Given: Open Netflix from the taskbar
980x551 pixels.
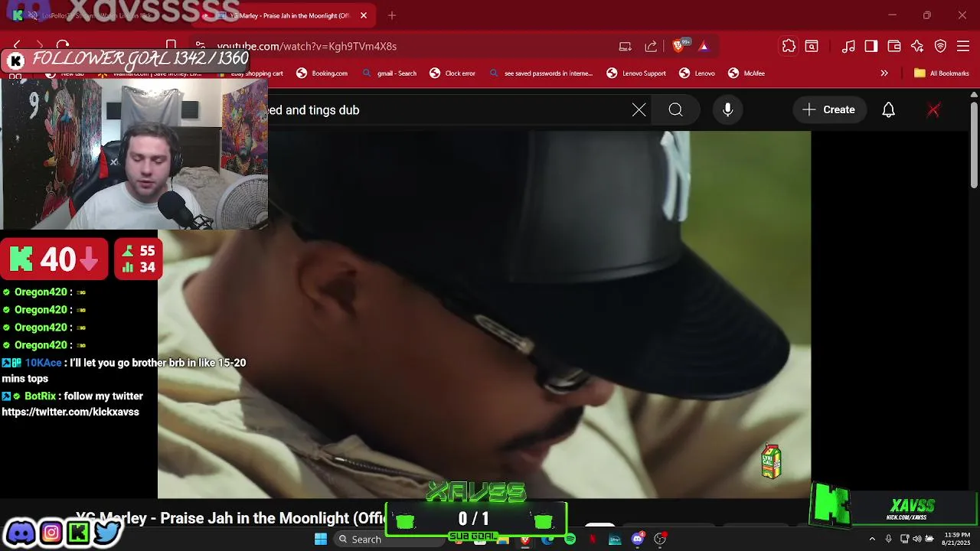Looking at the screenshot, I should coord(593,540).
